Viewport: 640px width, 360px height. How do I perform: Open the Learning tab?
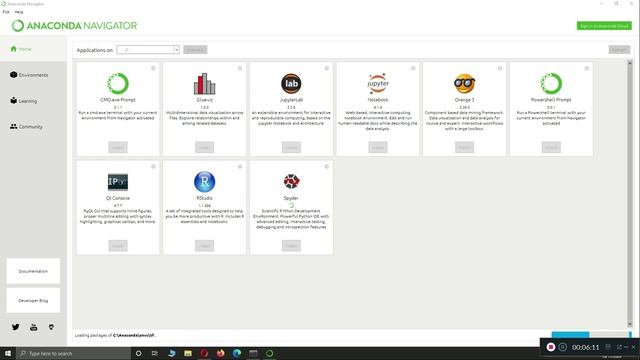(33, 100)
